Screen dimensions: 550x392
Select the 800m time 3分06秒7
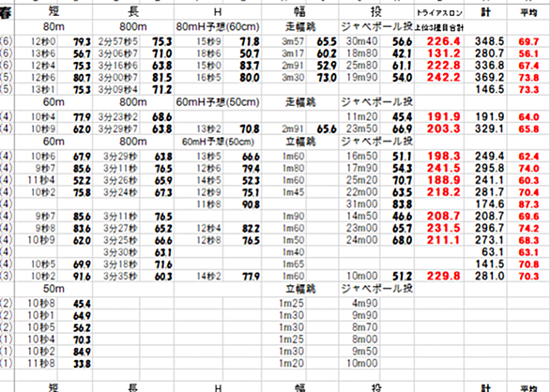118,53
